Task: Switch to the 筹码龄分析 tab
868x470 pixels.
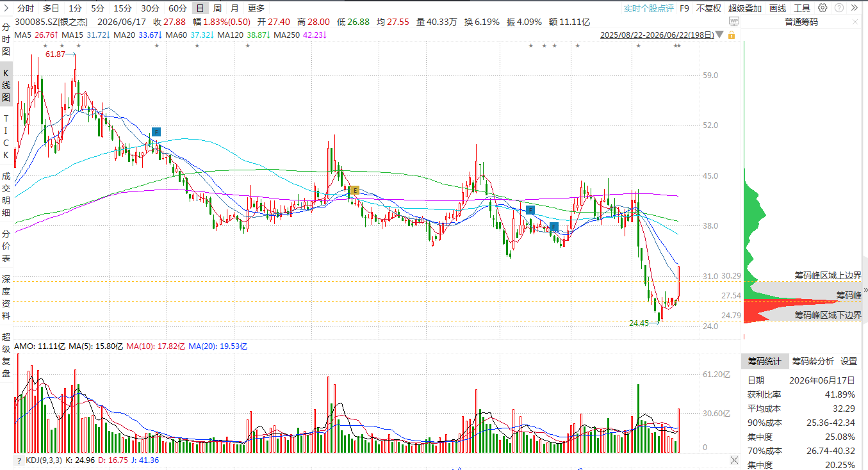Action: tap(813, 361)
